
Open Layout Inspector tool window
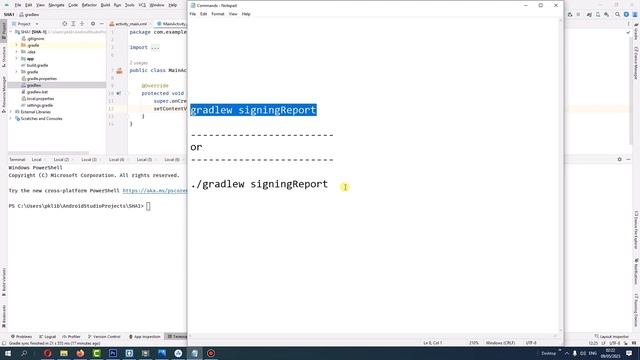tap(611, 336)
